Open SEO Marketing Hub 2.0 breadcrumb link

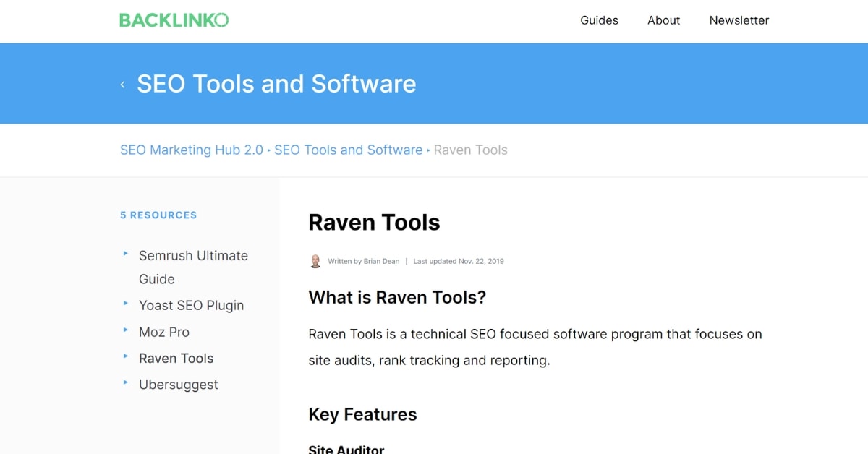point(192,150)
